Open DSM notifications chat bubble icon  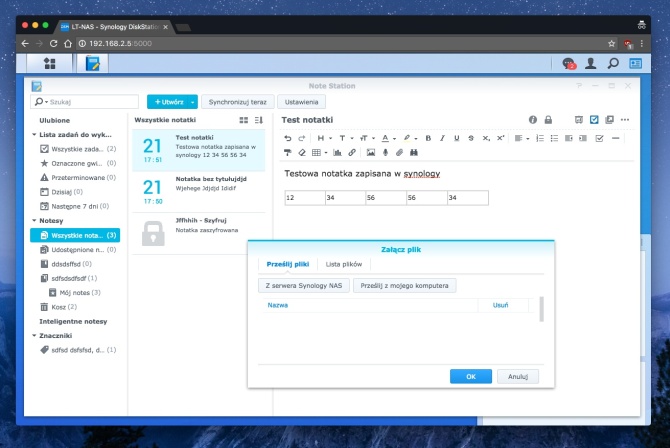tap(569, 63)
